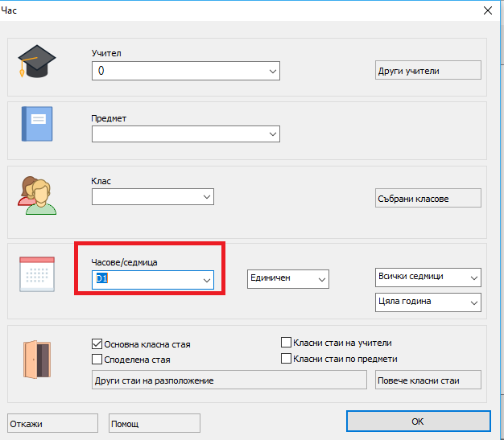Open the Цяла година dropdown
504x440 pixels.
[473, 302]
